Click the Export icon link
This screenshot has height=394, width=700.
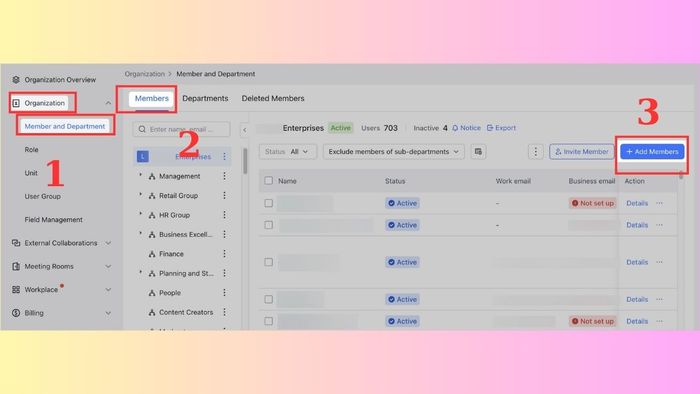[x=501, y=128]
